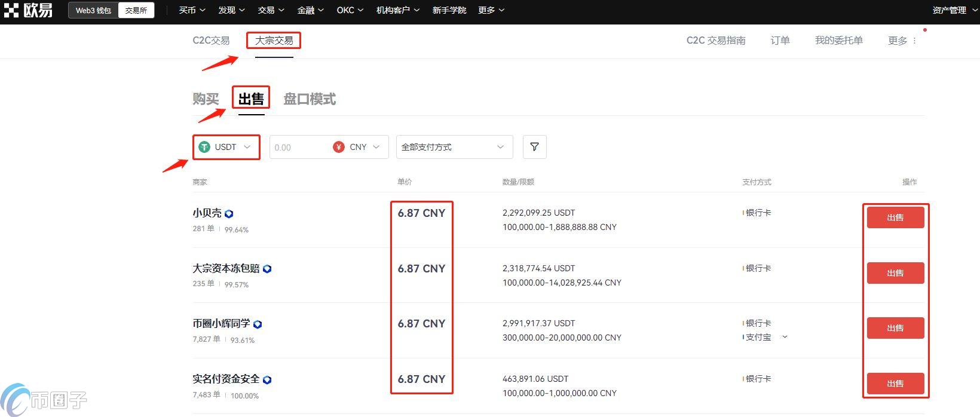Click verified badge next to 小贝壳
Screen dimensions: 980x417
point(229,214)
